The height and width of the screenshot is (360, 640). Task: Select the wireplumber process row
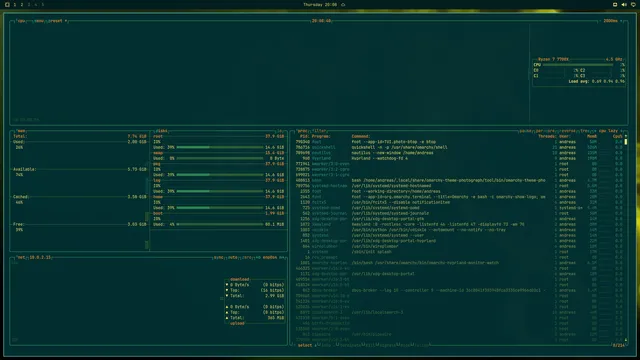pyautogui.click(x=459, y=247)
